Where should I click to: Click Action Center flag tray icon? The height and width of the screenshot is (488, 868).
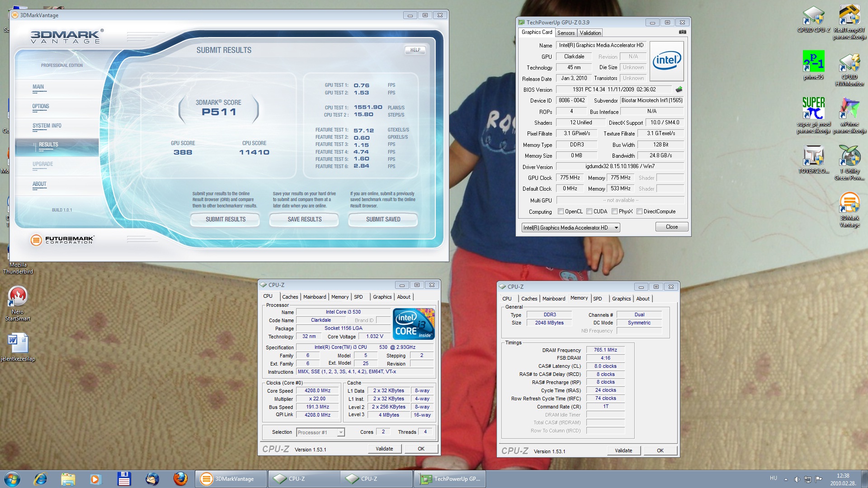tap(819, 479)
